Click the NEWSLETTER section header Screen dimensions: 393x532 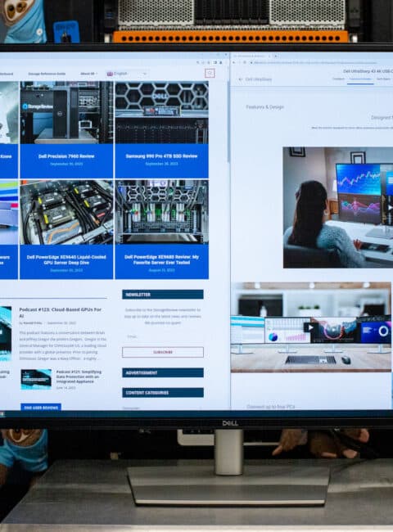point(163,295)
